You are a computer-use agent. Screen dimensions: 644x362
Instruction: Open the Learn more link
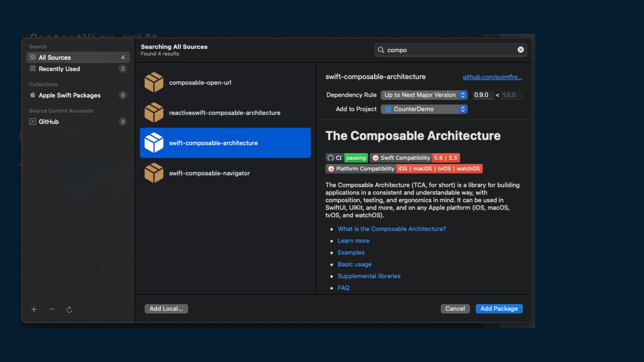coord(354,241)
